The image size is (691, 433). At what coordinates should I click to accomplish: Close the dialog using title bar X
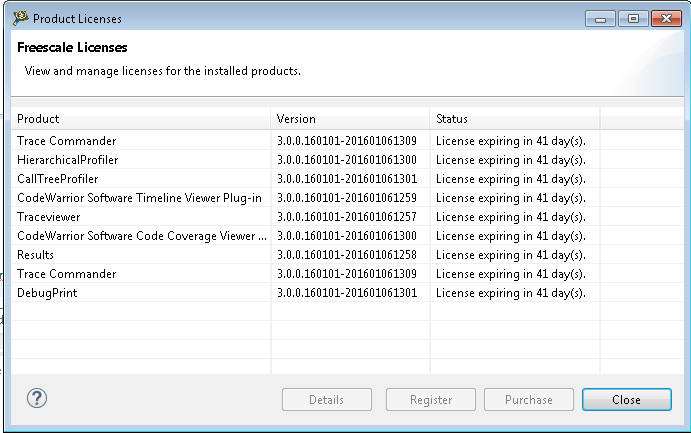click(x=665, y=18)
